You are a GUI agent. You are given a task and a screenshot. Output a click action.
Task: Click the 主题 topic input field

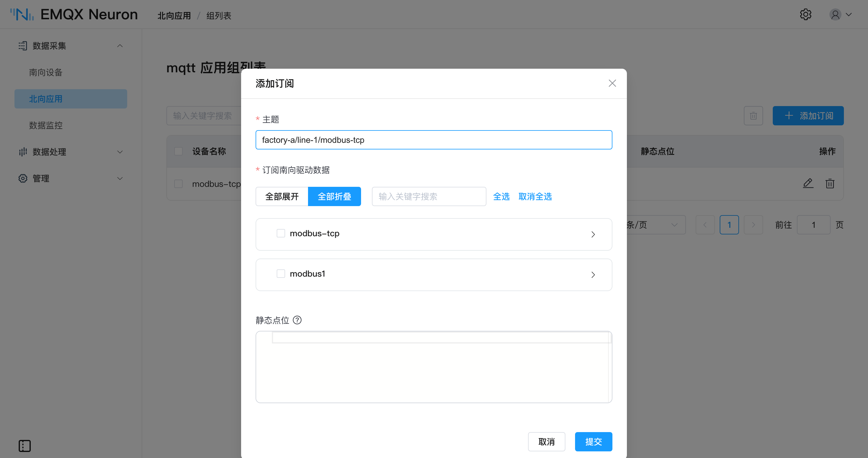click(434, 140)
